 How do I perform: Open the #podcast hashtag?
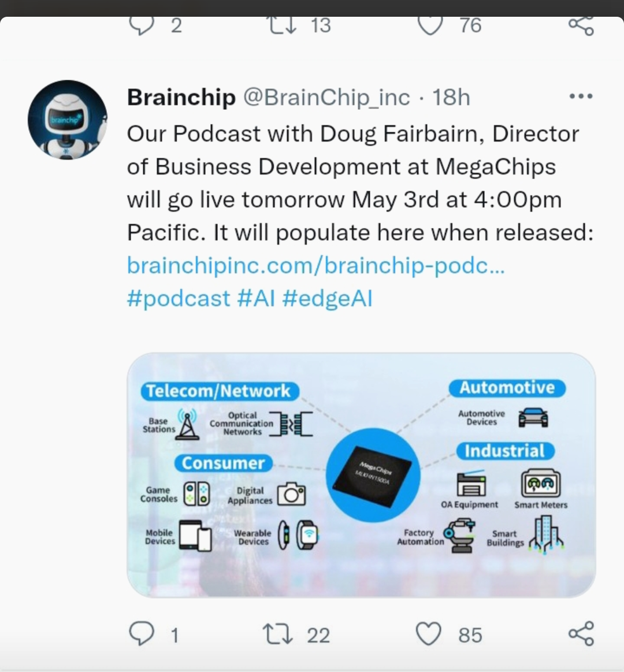[x=179, y=298]
